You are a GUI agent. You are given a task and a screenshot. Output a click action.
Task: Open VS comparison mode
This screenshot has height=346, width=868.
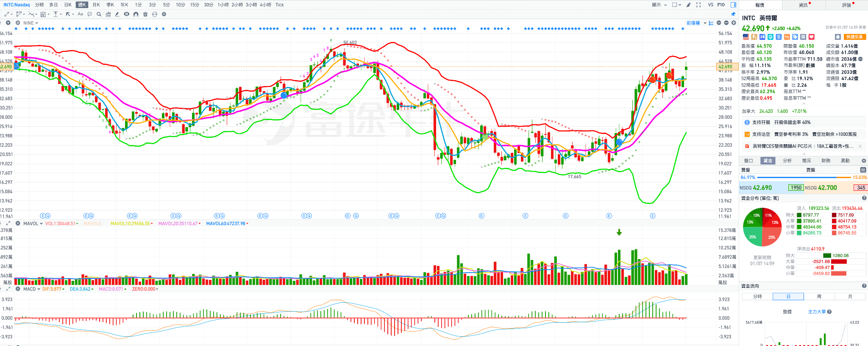(711, 5)
